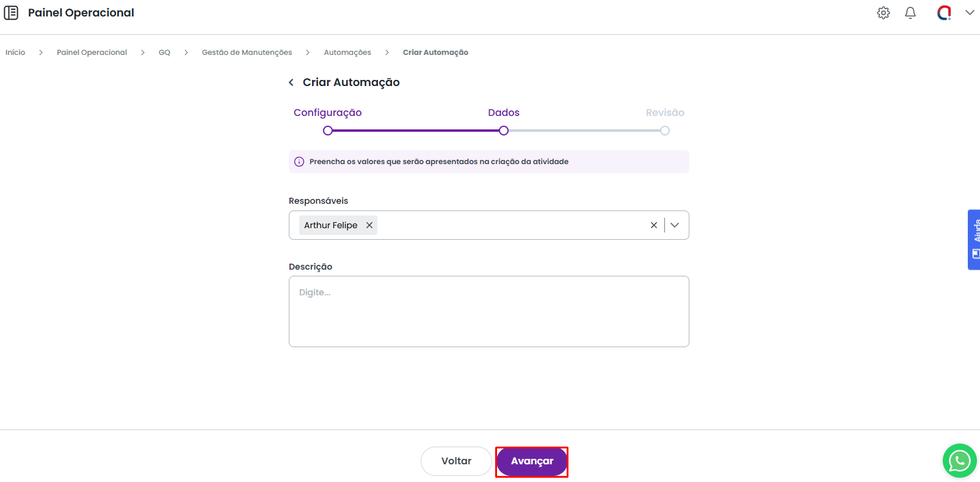The height and width of the screenshot is (482, 980).
Task: Return to Automações breadcrumb
Action: click(x=347, y=52)
